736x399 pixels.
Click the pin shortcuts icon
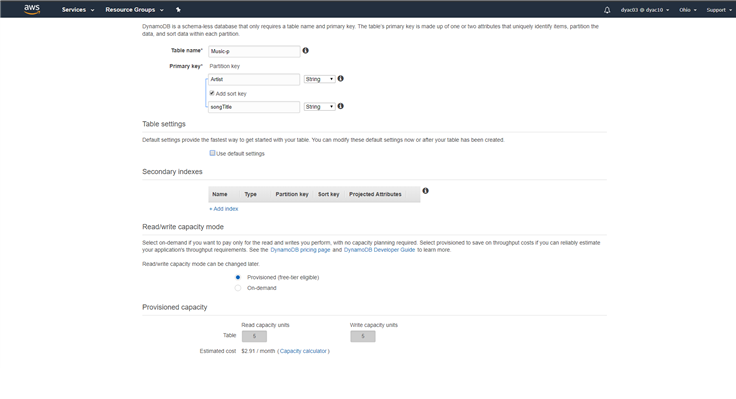pyautogui.click(x=178, y=10)
